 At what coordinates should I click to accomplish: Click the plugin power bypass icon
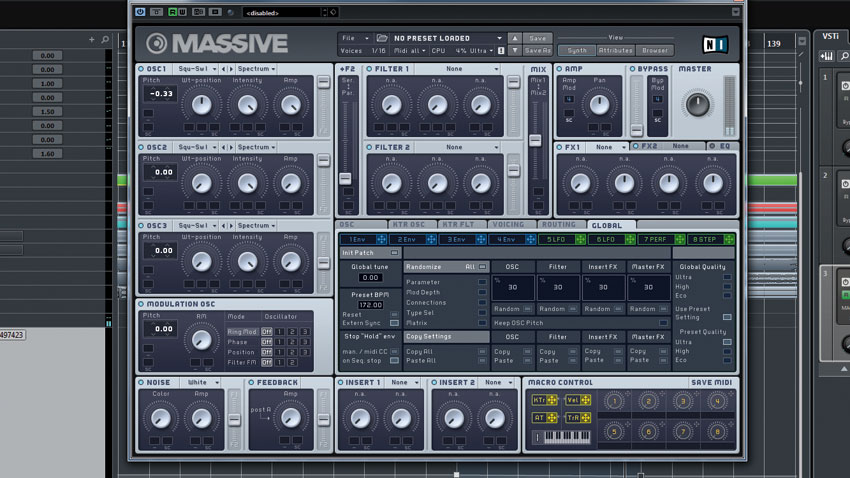coord(140,12)
